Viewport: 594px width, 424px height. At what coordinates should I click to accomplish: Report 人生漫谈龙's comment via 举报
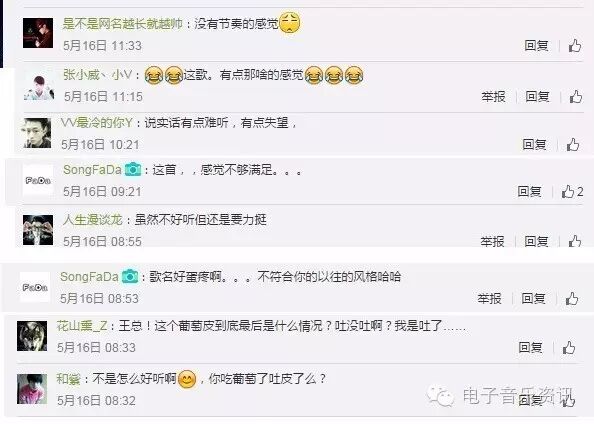(x=492, y=241)
